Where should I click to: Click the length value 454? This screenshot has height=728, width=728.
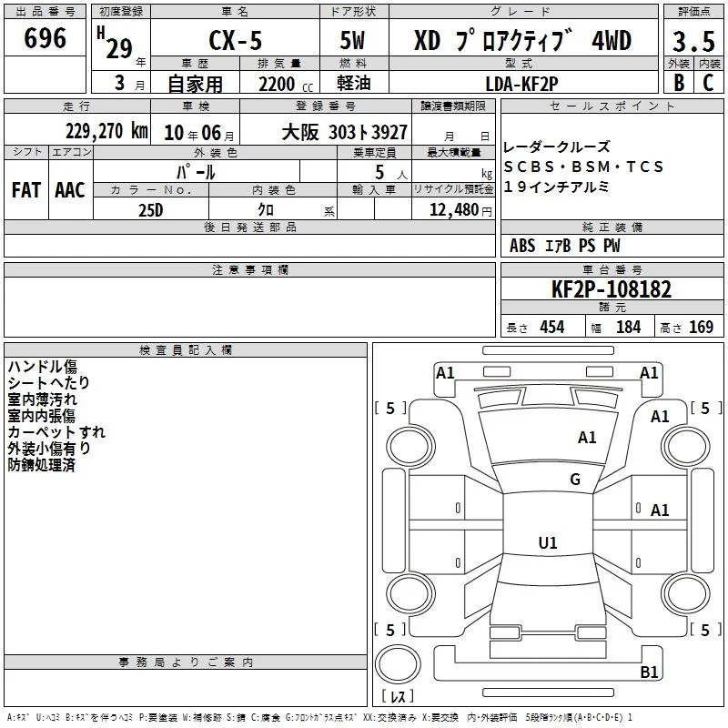tap(552, 328)
